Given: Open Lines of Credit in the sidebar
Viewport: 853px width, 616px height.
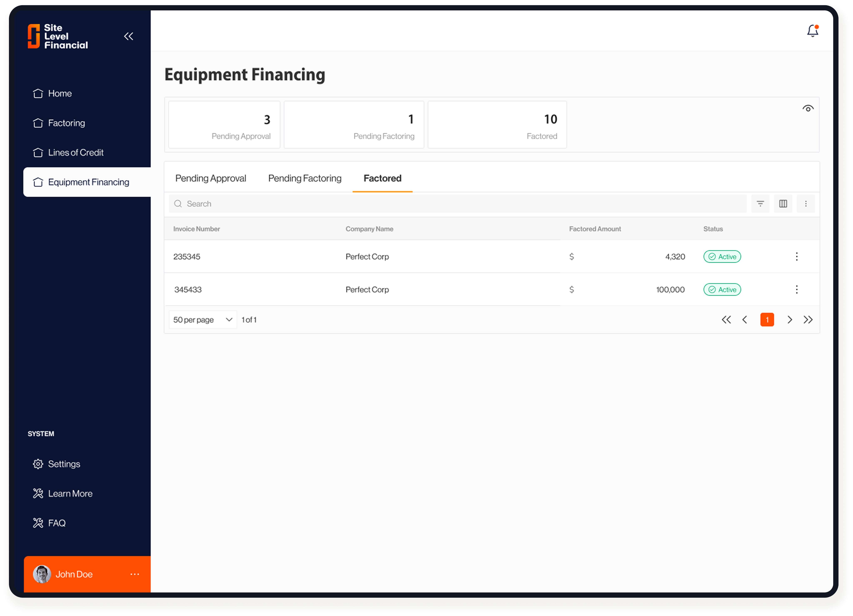Looking at the screenshot, I should click(76, 152).
